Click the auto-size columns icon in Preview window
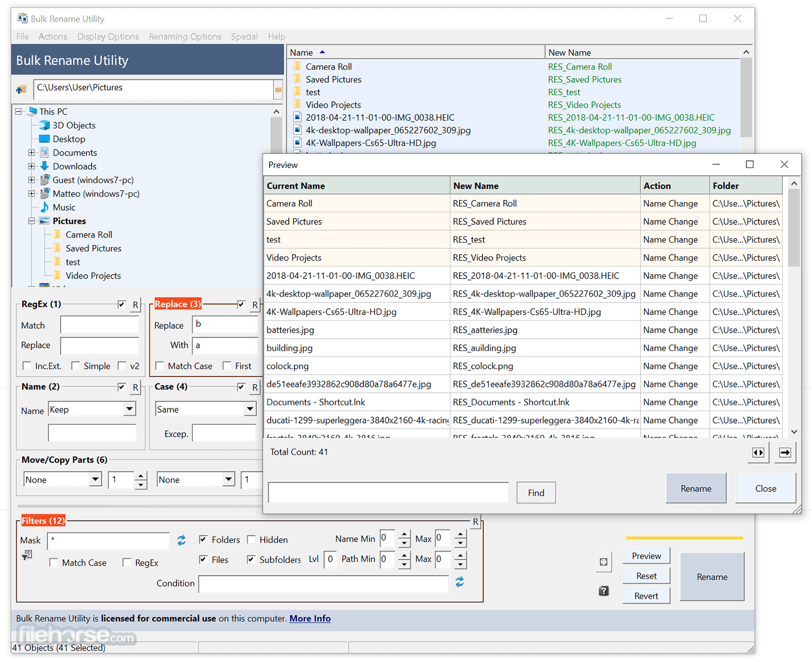812x662 pixels. [x=758, y=452]
